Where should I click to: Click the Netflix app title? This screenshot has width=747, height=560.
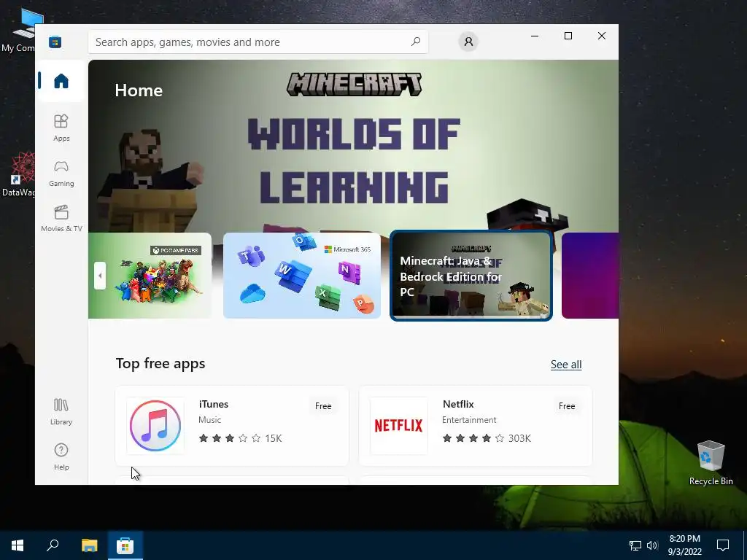[458, 404]
